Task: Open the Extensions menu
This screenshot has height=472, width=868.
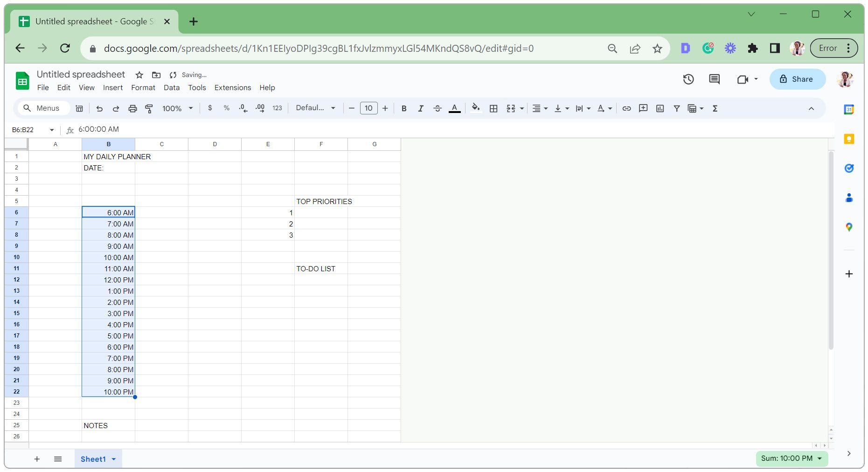Action: tap(232, 87)
